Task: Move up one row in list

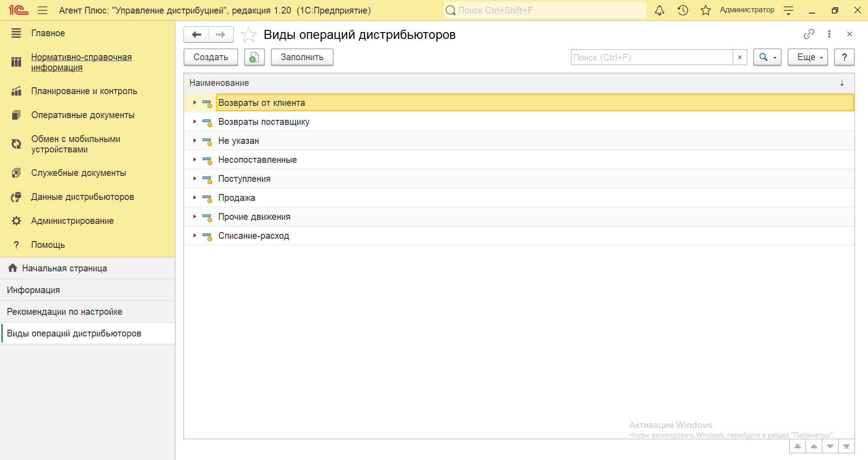Action: [814, 446]
